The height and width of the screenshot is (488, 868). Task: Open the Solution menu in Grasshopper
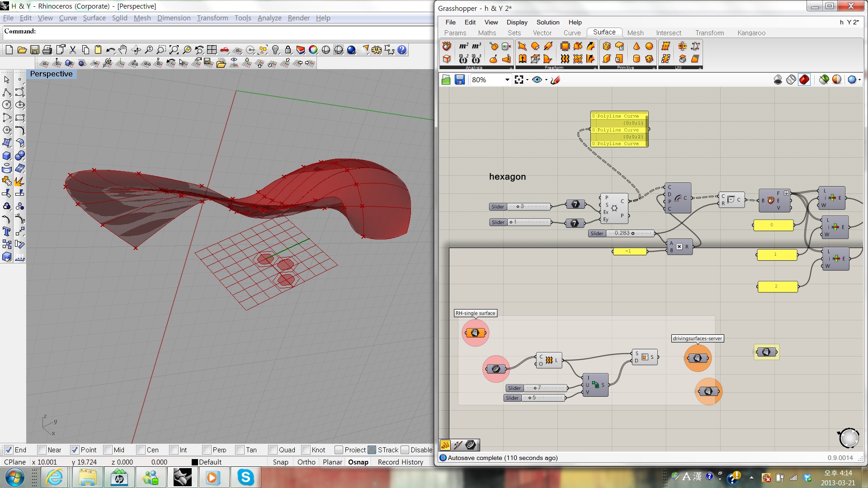pyautogui.click(x=547, y=22)
